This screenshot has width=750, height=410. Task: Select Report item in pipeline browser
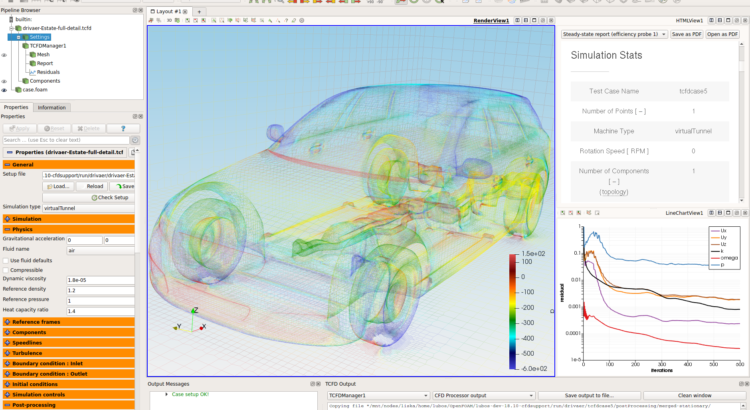(45, 64)
